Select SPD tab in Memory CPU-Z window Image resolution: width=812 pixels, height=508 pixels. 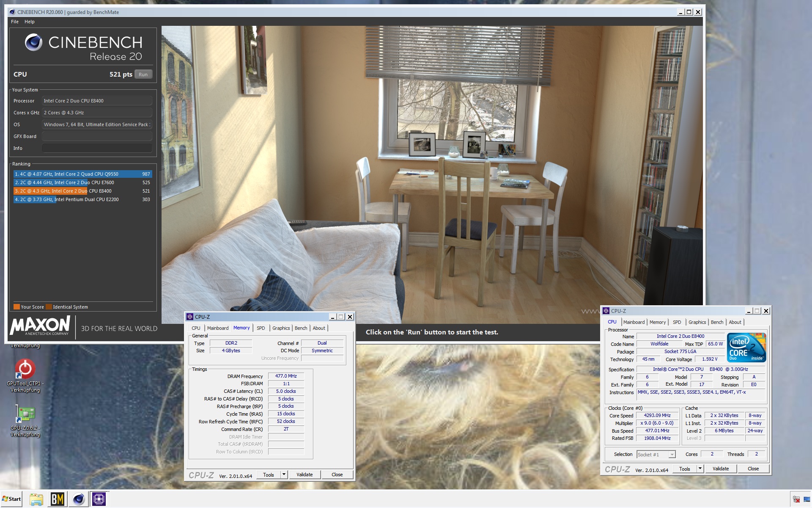tap(261, 328)
